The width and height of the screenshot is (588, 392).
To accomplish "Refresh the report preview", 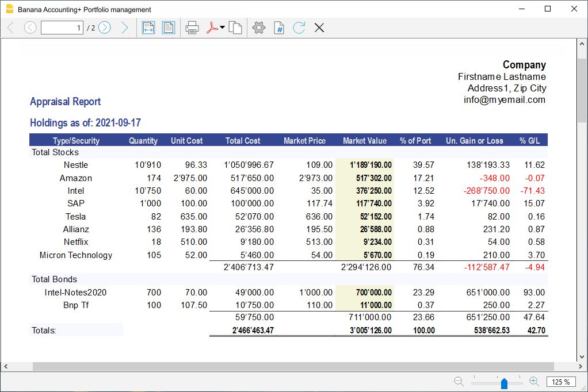I will click(299, 28).
